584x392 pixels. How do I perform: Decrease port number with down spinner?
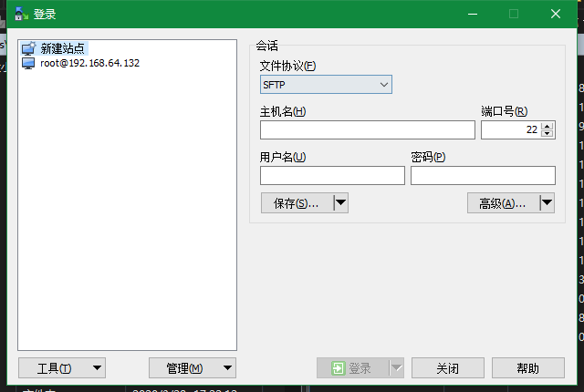pyautogui.click(x=547, y=134)
